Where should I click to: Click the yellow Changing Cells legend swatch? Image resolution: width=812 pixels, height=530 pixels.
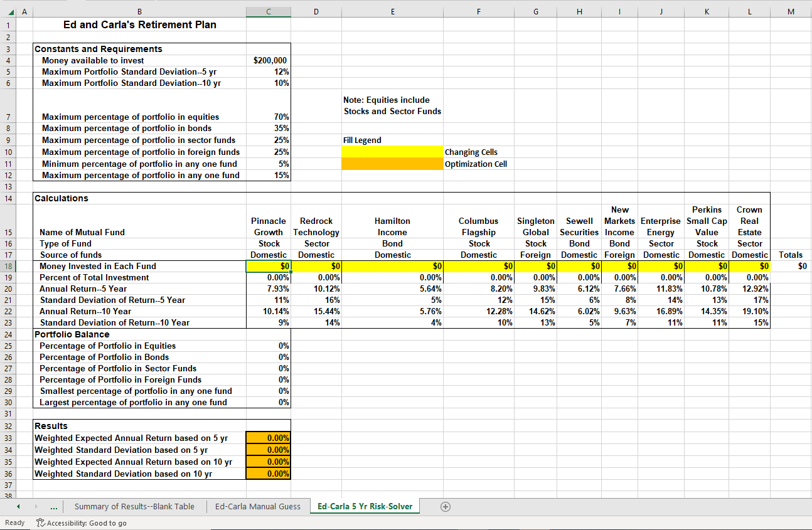(x=392, y=152)
